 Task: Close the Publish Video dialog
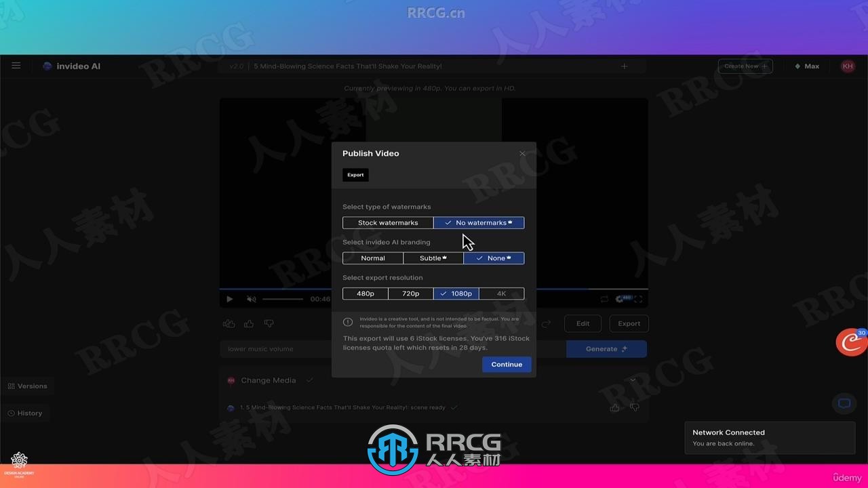pyautogui.click(x=522, y=154)
